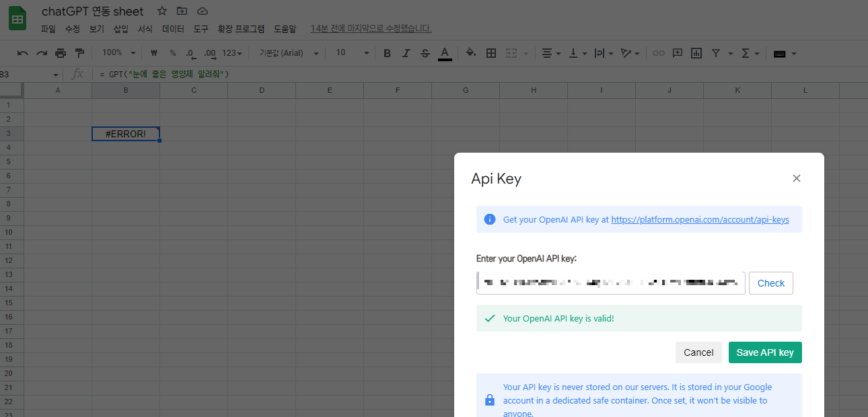Open the platform.openai.com api-keys link

[x=700, y=220]
